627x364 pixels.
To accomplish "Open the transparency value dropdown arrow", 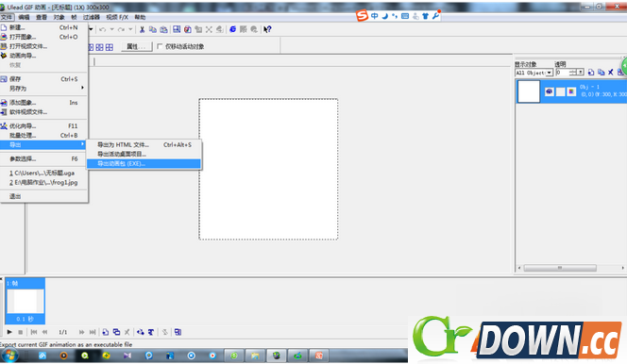I will (580, 73).
